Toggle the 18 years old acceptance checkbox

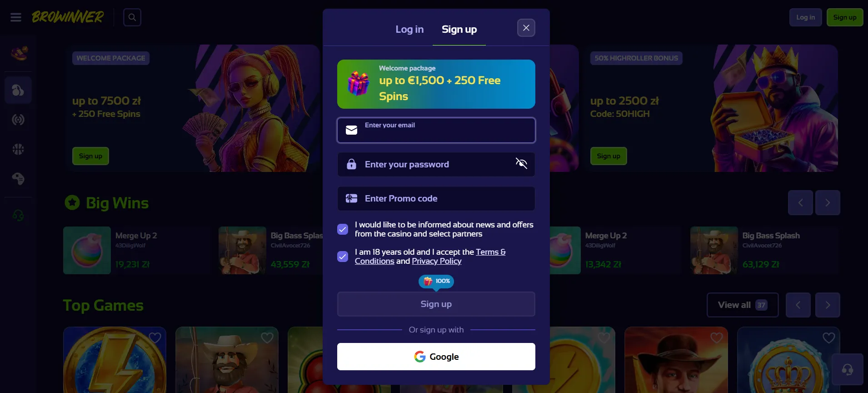[343, 257]
